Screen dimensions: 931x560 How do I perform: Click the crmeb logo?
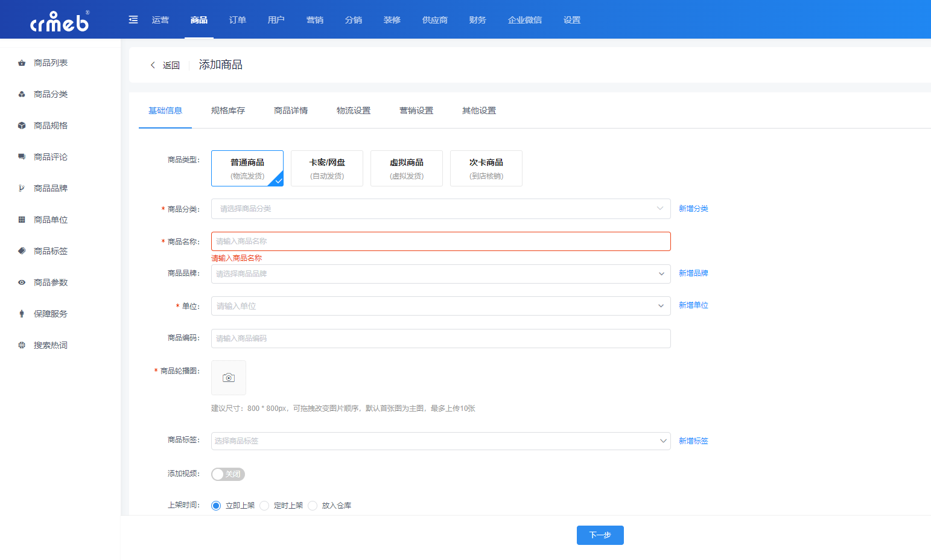pyautogui.click(x=60, y=21)
